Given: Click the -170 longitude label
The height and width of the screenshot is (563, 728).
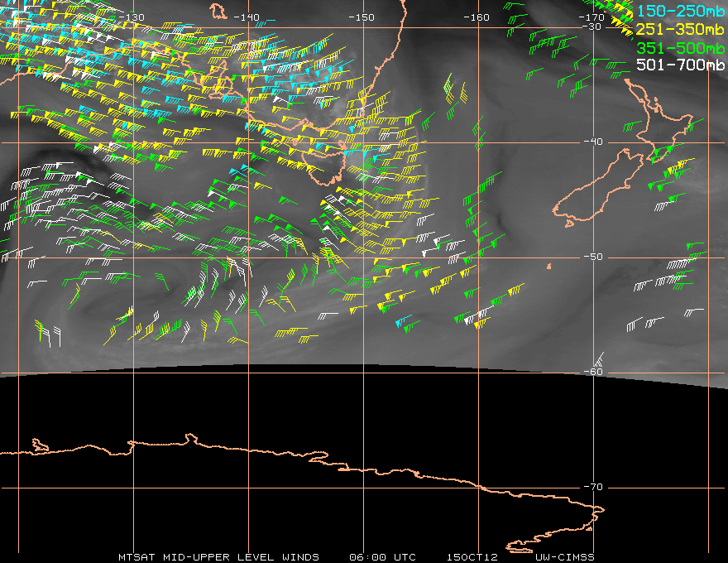Looking at the screenshot, I should pos(591,17).
